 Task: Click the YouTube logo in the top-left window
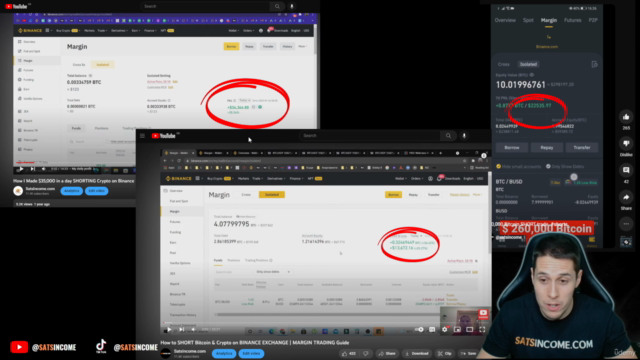16,6
